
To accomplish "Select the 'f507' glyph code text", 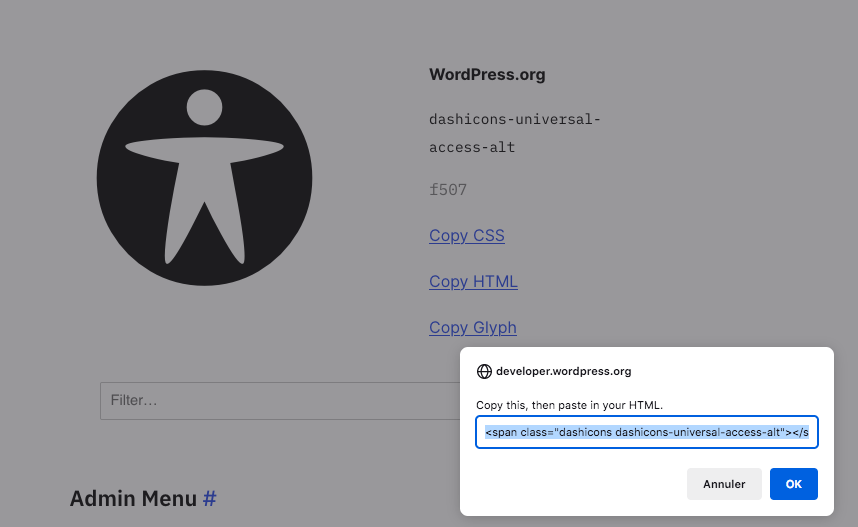I will [x=448, y=190].
